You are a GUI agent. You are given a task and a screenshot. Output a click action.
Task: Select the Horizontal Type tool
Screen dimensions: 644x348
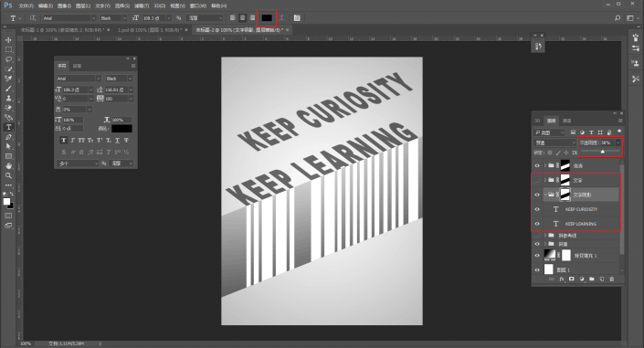tap(8, 127)
